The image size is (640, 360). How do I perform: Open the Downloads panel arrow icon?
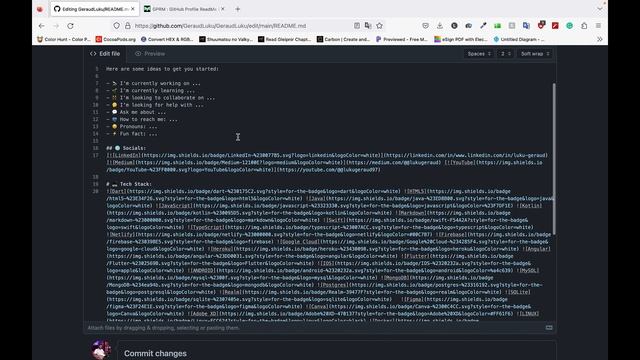click(440, 26)
